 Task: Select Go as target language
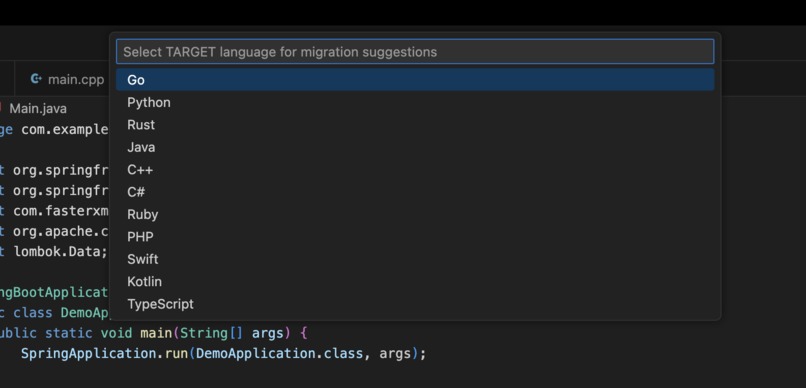415,80
